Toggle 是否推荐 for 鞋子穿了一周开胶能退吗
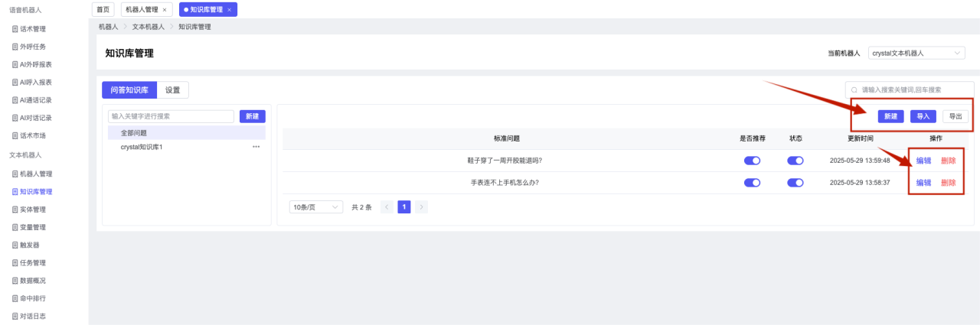Screen dimensions: 980x325 coord(752,161)
